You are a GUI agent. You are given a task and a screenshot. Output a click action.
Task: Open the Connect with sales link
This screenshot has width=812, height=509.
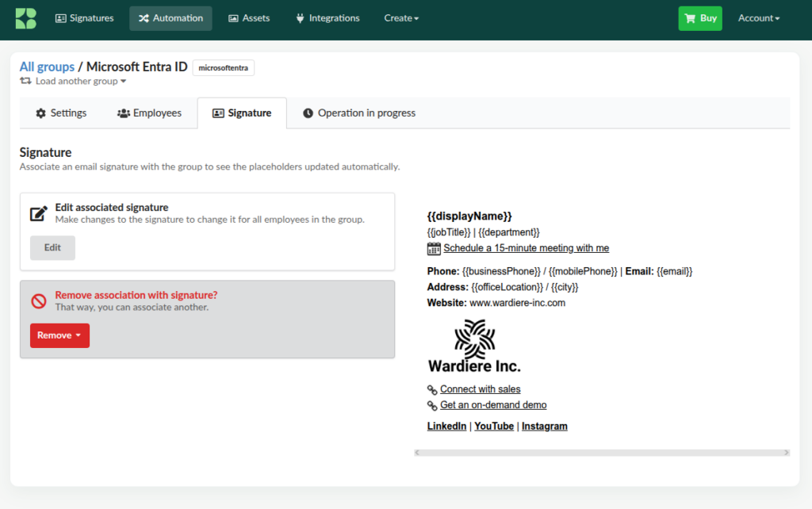coord(480,389)
